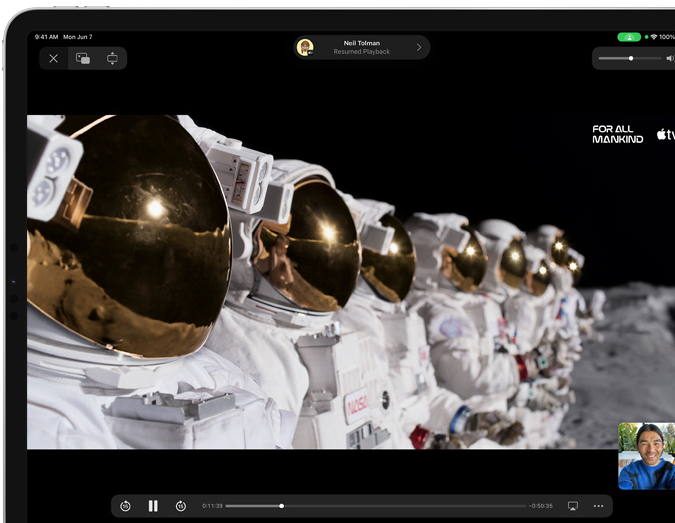
Task: Open the more options ellipsis menu
Action: click(598, 506)
